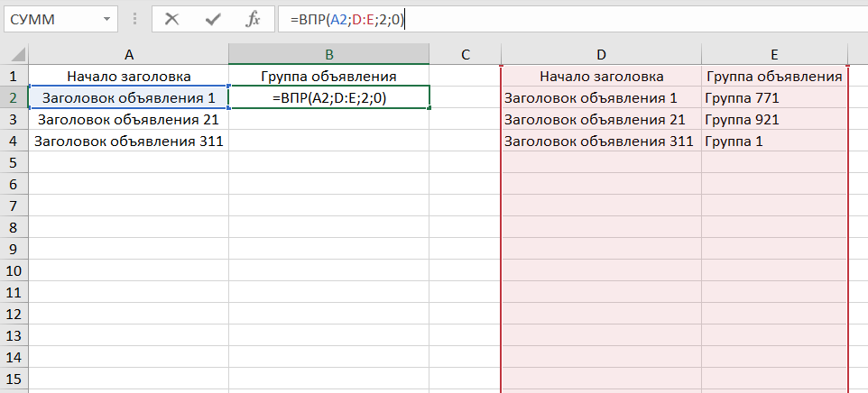Select column B header
Screen dimensions: 868x393
click(329, 55)
